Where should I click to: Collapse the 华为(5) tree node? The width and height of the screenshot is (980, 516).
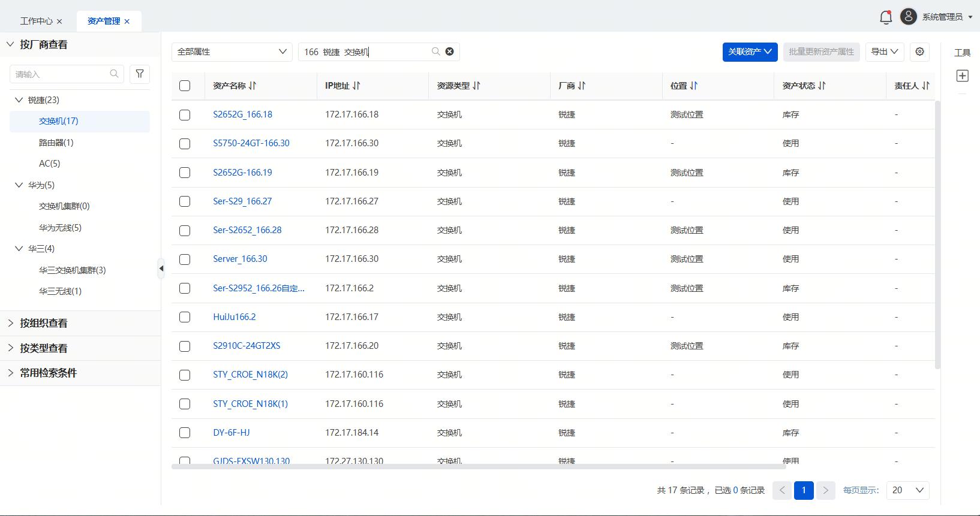pos(19,185)
